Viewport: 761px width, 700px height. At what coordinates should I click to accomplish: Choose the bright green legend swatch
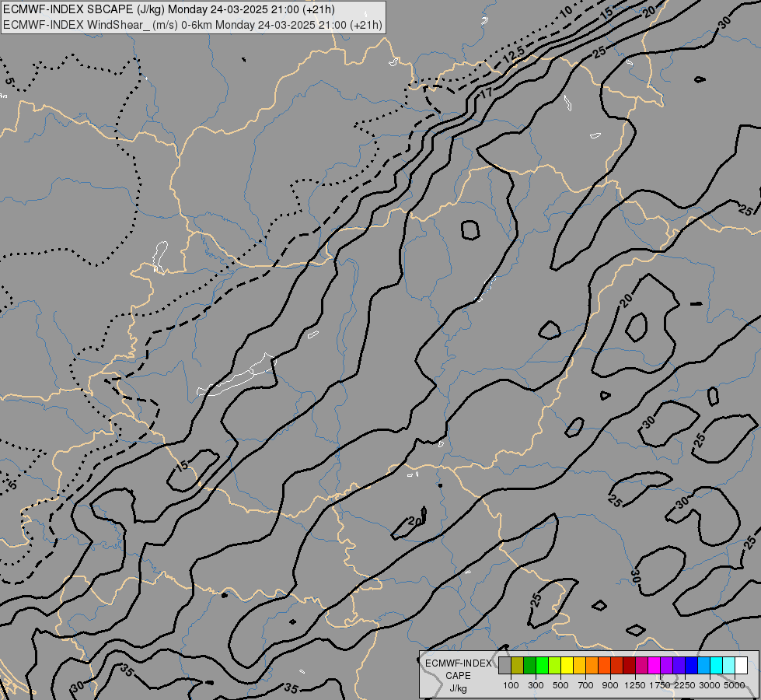click(x=542, y=665)
